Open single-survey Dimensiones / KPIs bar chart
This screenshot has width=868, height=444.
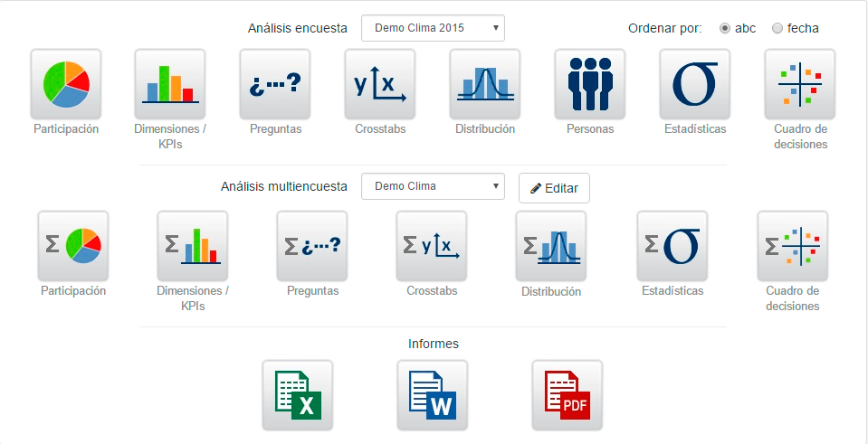(170, 85)
